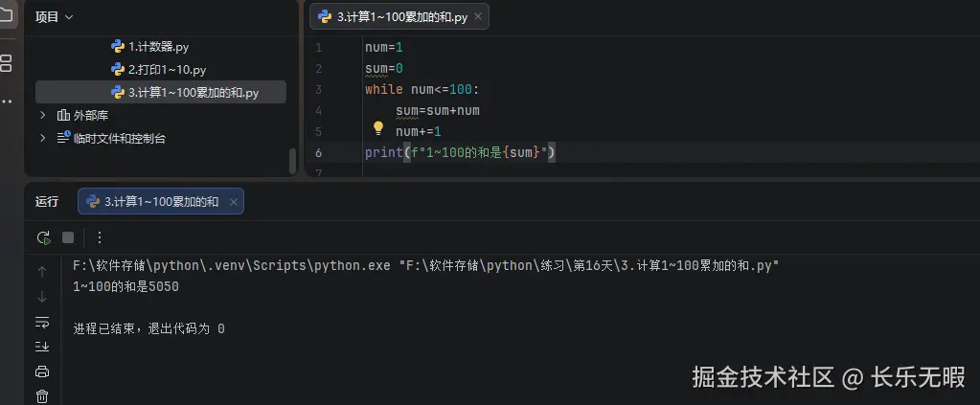Open run toolbar more options menu
The height and width of the screenshot is (405, 980).
point(100,237)
